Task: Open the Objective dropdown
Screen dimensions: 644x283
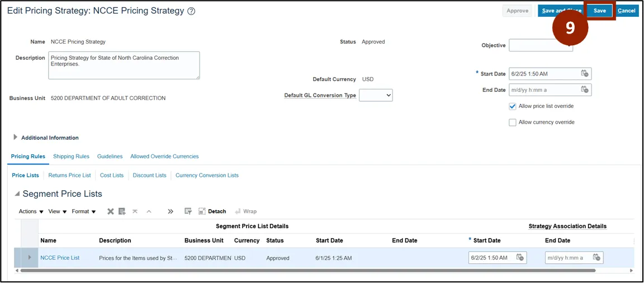Action: [541, 45]
